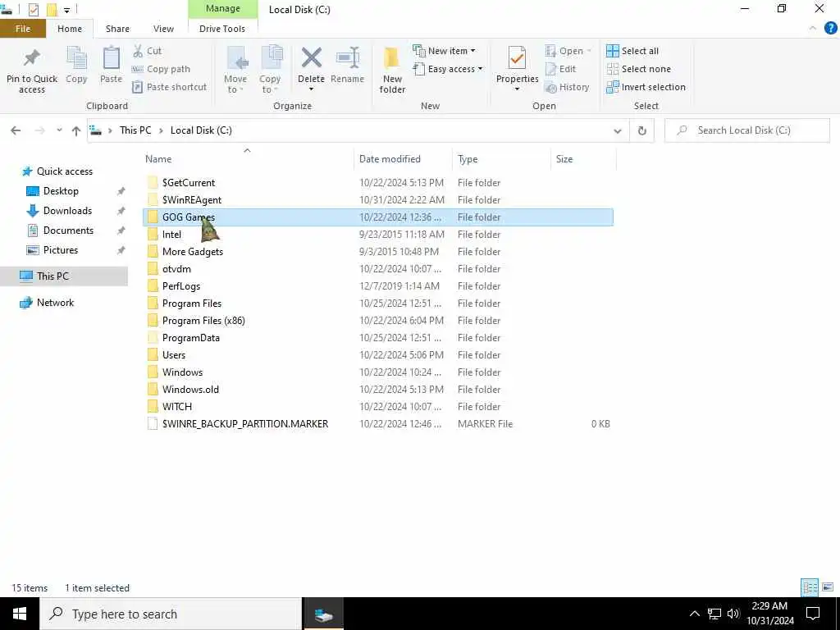The width and height of the screenshot is (840, 630).
Task: Select the Intel folder
Action: 171,235
